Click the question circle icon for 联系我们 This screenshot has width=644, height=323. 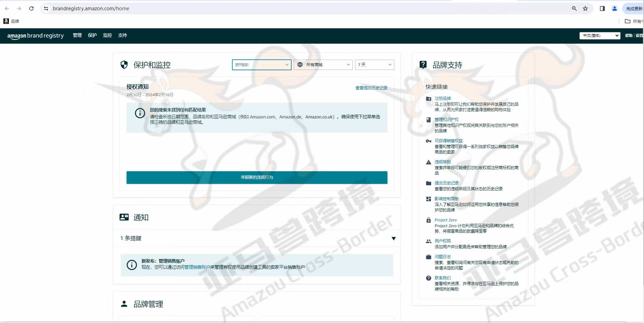(429, 278)
